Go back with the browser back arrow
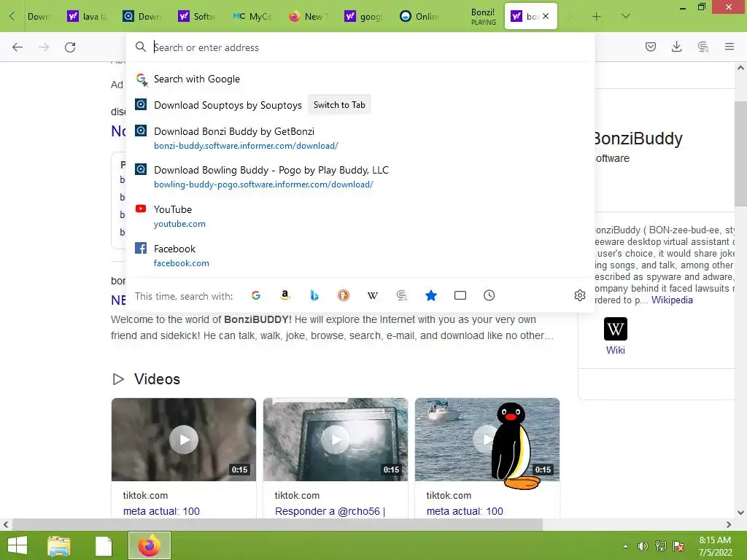Screen dimensions: 747x560 pos(18,47)
